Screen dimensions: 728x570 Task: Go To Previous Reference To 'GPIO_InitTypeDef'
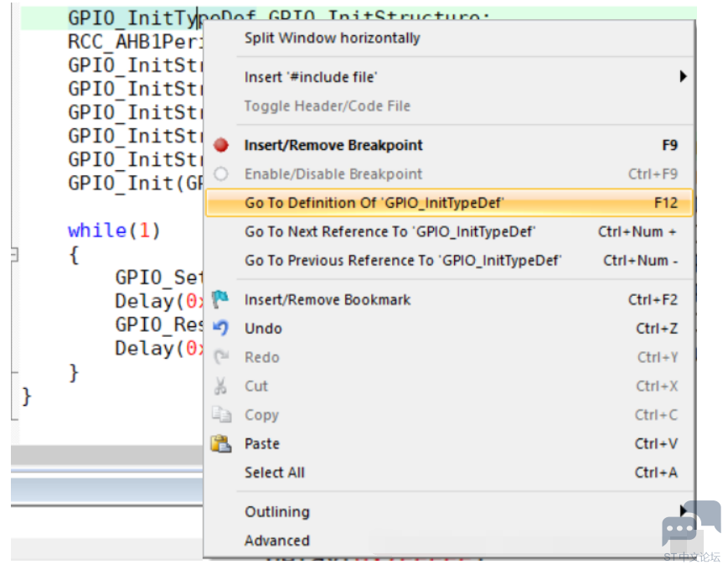449,261
